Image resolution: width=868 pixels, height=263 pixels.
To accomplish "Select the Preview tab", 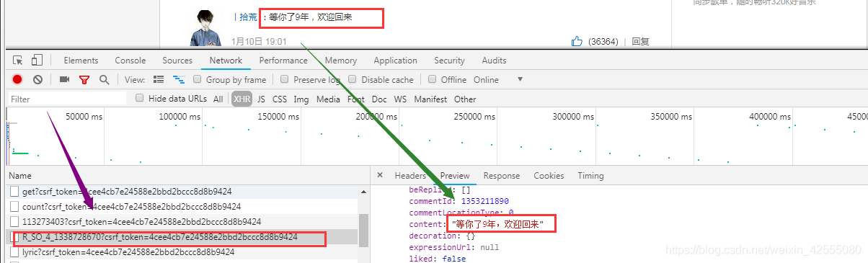I will 455,176.
